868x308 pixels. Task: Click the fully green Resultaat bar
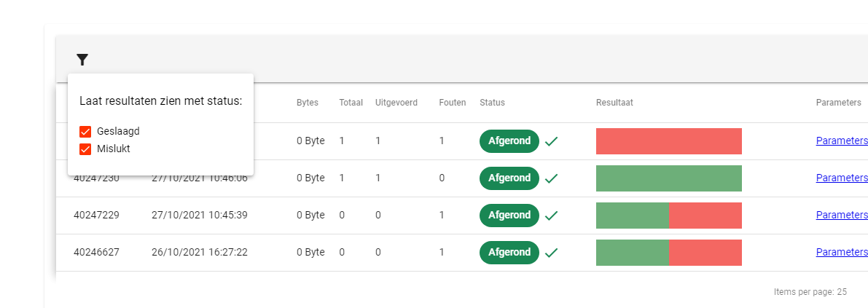tap(668, 178)
